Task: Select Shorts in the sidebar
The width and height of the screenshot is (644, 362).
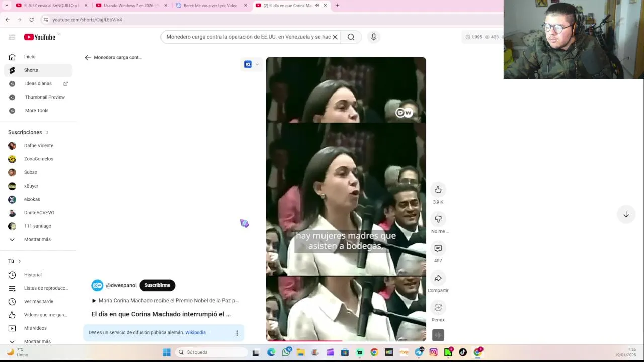Action: 38,70
